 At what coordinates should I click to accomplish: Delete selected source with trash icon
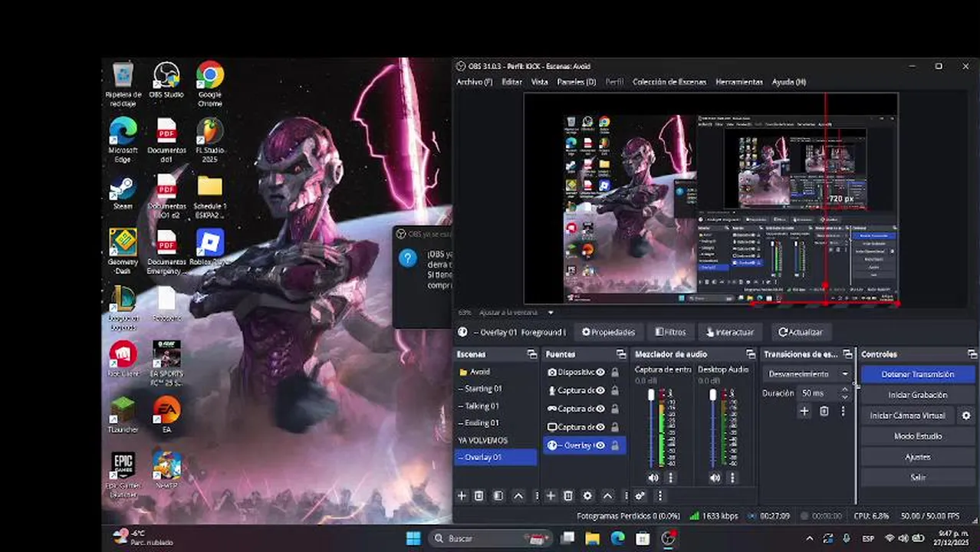pos(568,496)
